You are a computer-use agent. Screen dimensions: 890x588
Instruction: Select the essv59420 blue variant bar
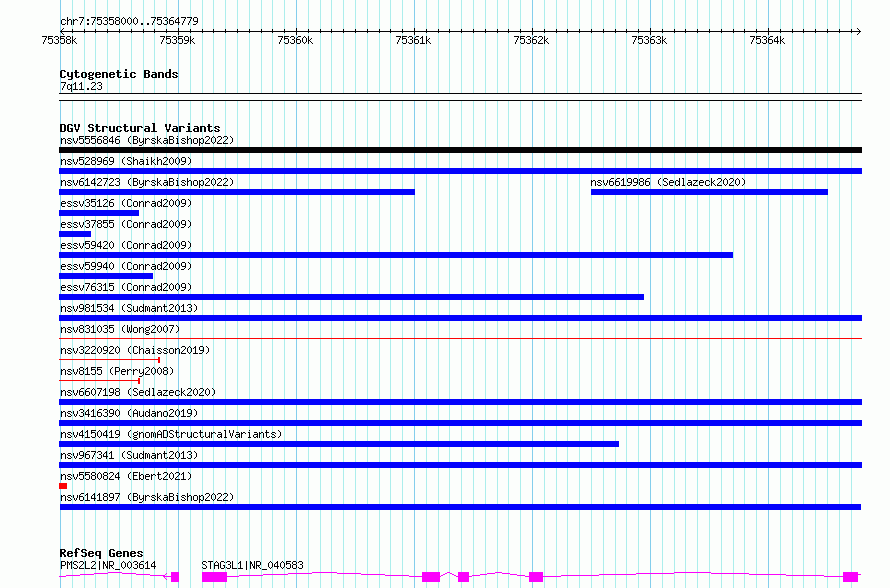click(x=396, y=255)
